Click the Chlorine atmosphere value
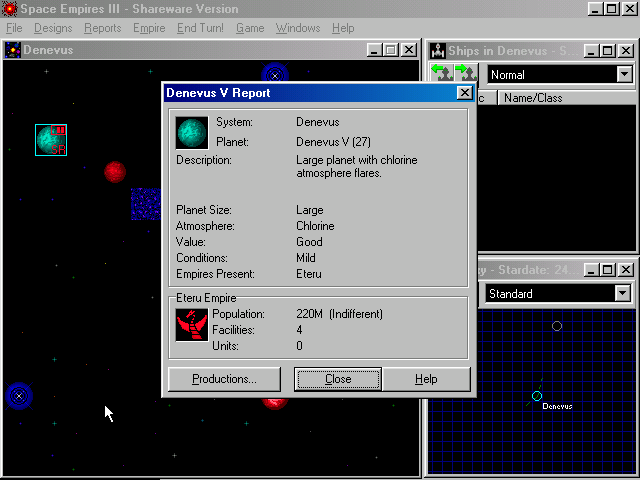Screen dimensions: 640x480 pos(315,226)
